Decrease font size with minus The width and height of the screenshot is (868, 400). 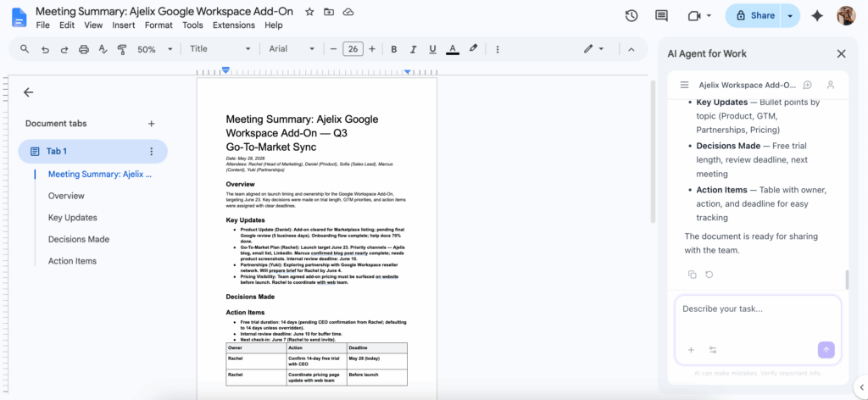[333, 49]
